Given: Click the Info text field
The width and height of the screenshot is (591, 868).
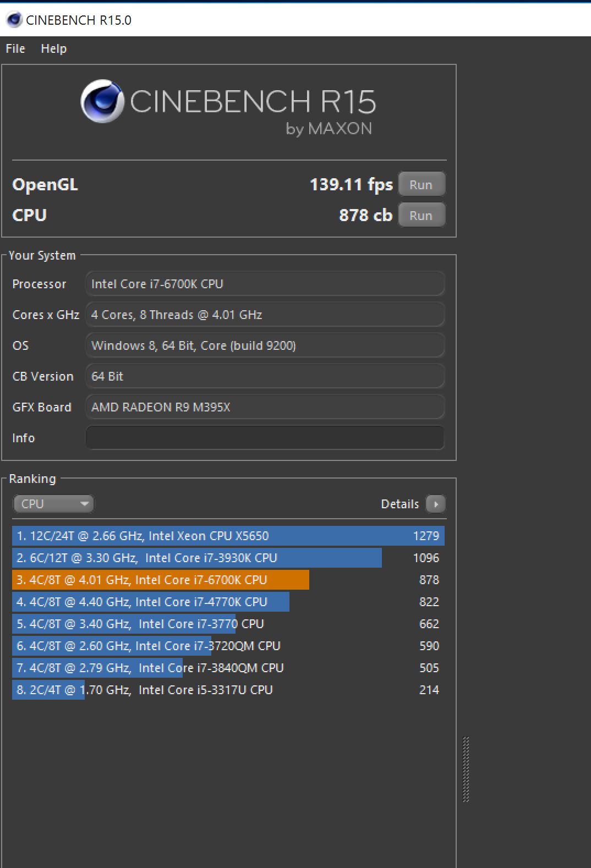Looking at the screenshot, I should 265,438.
